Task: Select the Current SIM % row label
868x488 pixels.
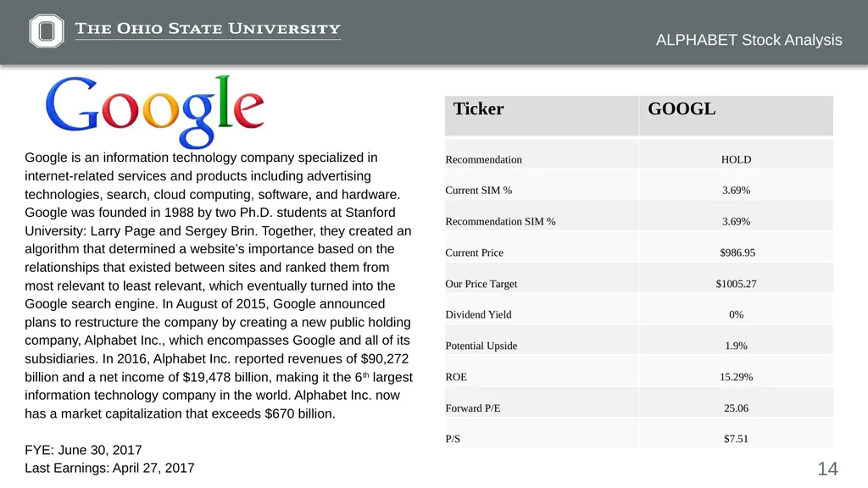Action: [x=479, y=191]
